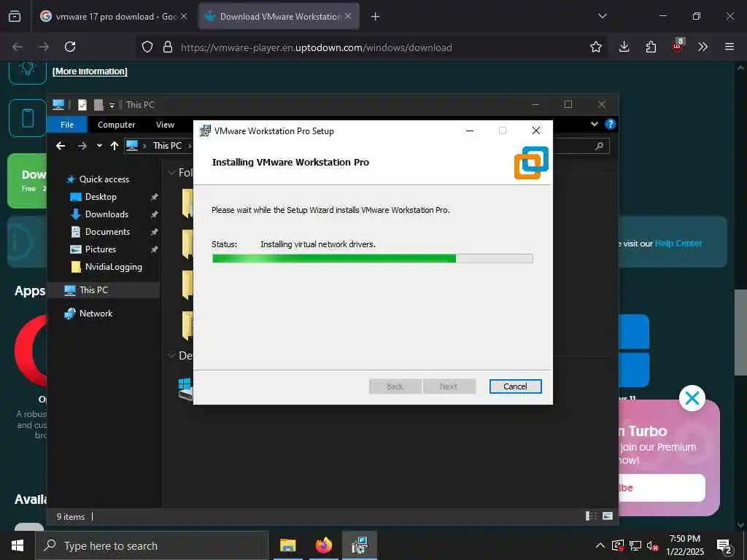Open the uBlock Origin extension icon
Viewport: 747px width, 560px height.
(x=678, y=46)
